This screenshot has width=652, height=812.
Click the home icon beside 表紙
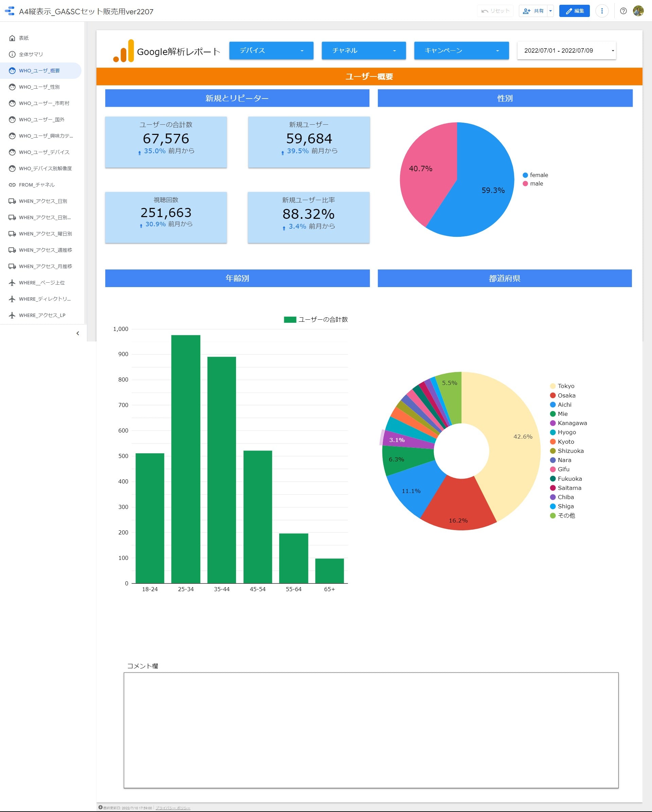pyautogui.click(x=12, y=38)
